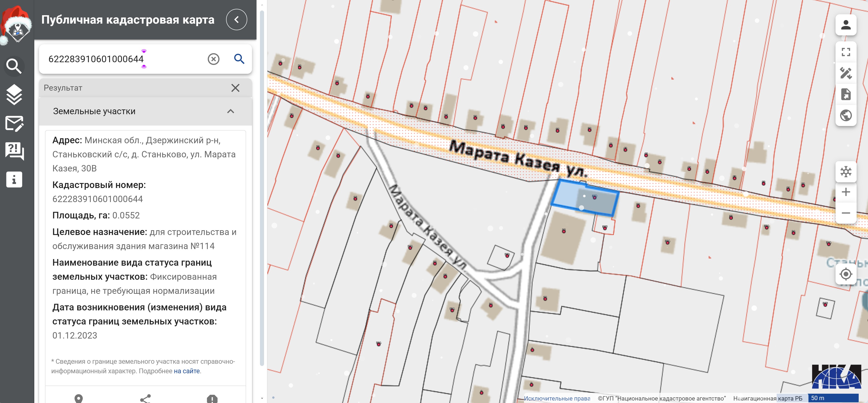This screenshot has width=868, height=403.
Task: Click the locate my position button
Action: coord(846,274)
